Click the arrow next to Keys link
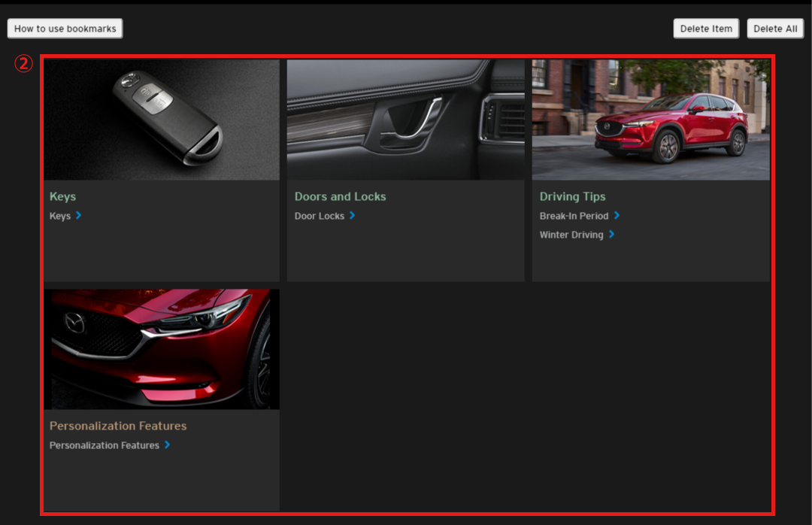Viewport: 812px width, 525px height. pos(79,215)
